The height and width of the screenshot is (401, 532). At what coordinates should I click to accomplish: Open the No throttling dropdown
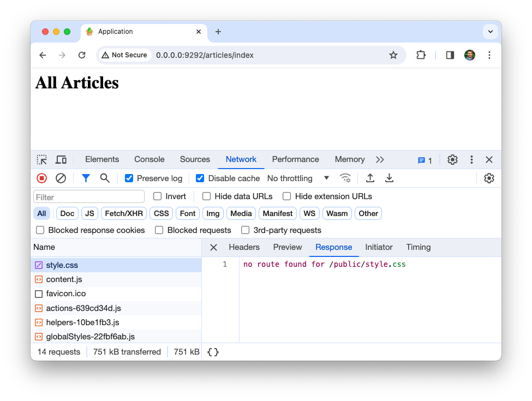[298, 178]
